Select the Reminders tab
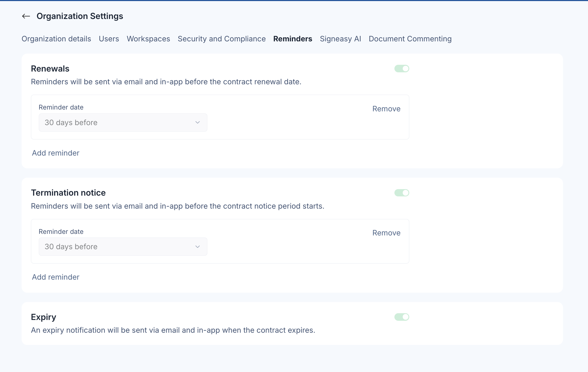The height and width of the screenshot is (372, 588). (x=293, y=39)
